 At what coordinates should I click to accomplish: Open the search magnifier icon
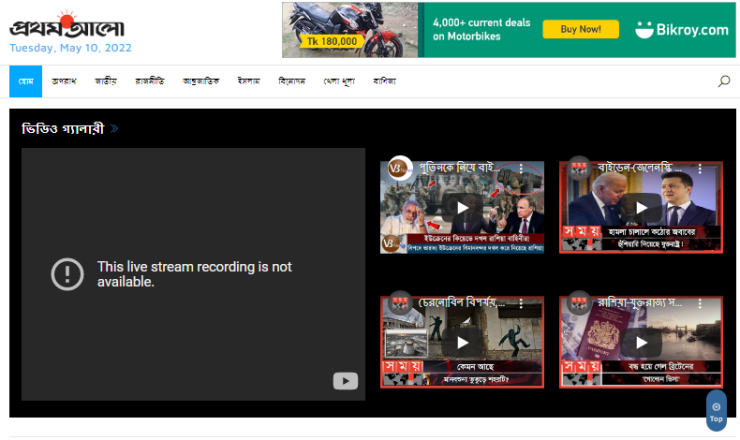coord(724,81)
